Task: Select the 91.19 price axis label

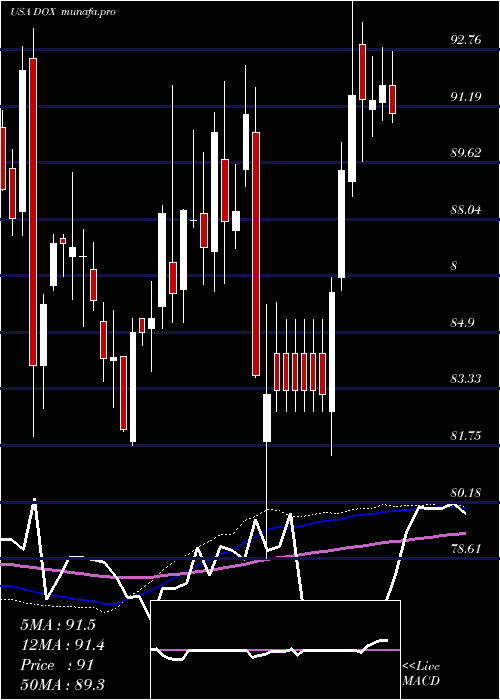Action: 466,96
